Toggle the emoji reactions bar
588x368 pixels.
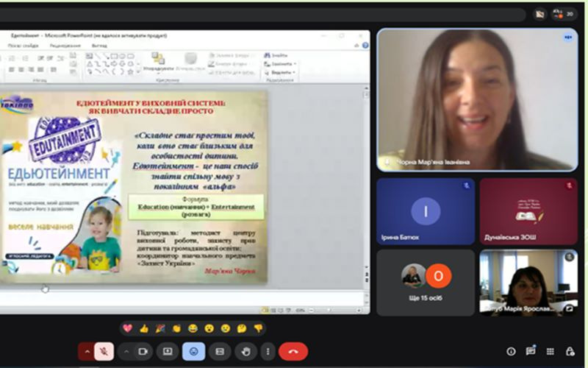point(193,352)
